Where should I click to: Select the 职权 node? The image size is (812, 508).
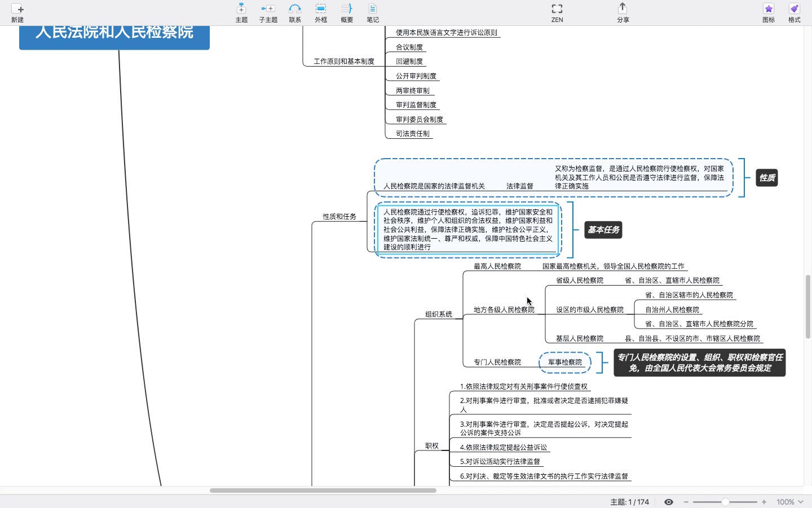click(432, 446)
